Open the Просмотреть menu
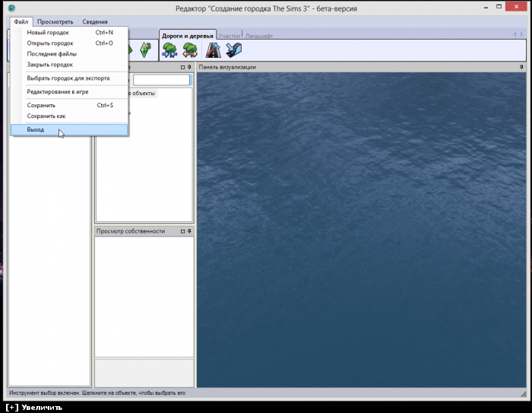This screenshot has height=413, width=532. (55, 22)
